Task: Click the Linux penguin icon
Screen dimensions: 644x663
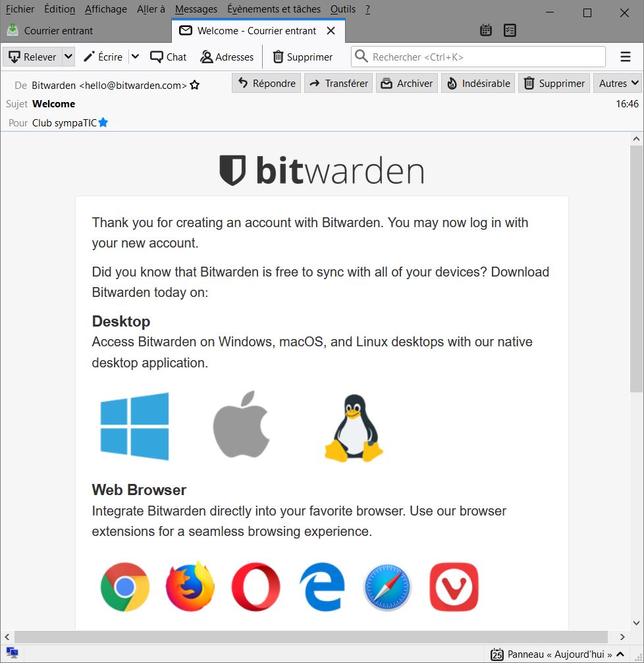Action: click(x=354, y=428)
